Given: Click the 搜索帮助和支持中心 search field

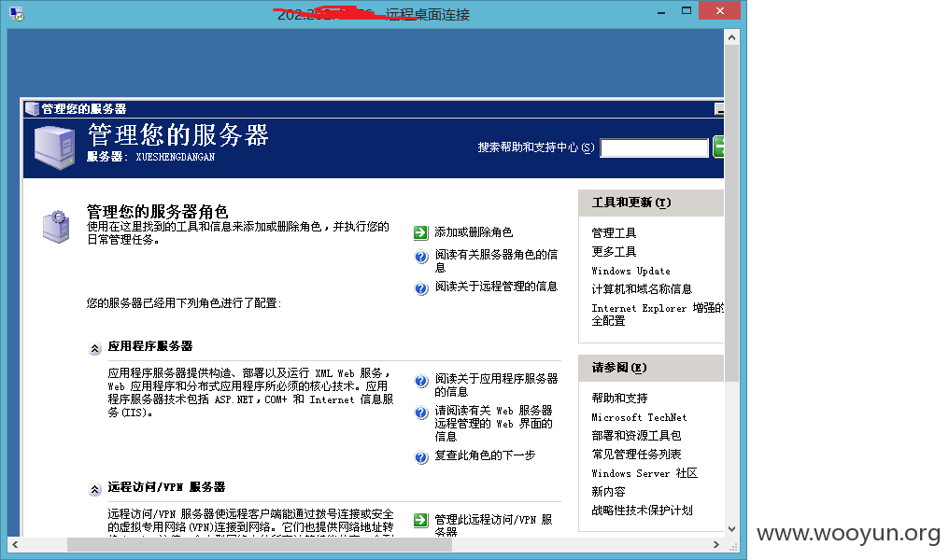Looking at the screenshot, I should 654,147.
